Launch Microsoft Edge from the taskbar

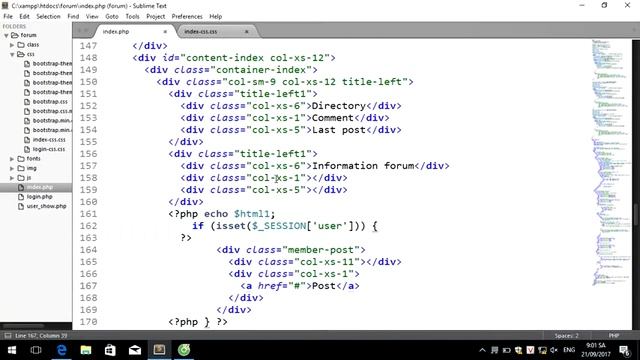click(61, 350)
